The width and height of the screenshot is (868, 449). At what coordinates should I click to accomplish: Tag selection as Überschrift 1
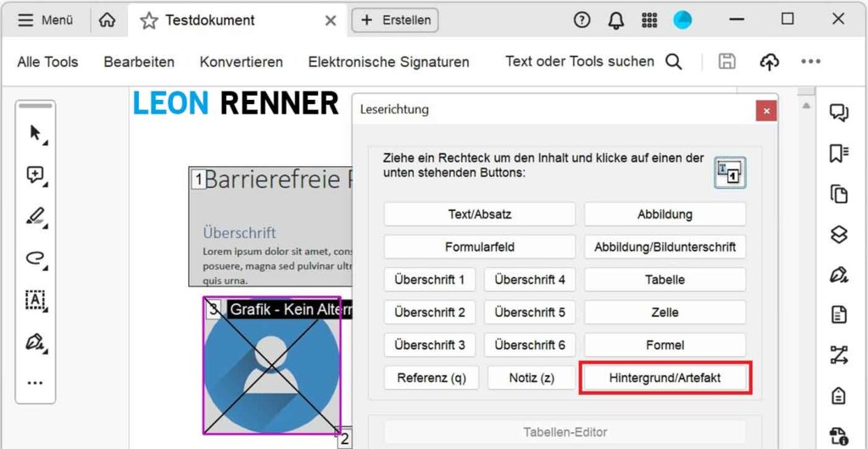click(x=430, y=280)
